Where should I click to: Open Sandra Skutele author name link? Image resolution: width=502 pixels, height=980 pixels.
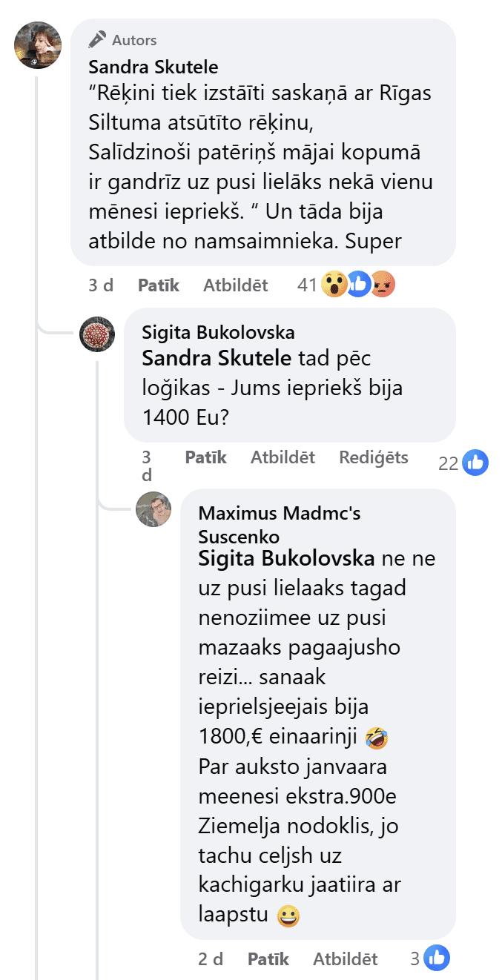click(153, 67)
